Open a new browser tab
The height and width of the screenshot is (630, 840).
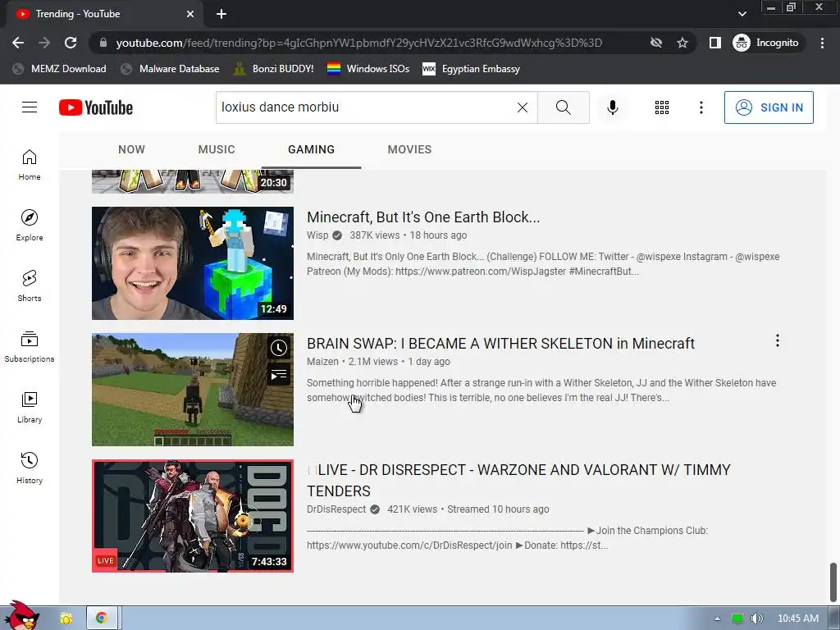[x=221, y=14]
